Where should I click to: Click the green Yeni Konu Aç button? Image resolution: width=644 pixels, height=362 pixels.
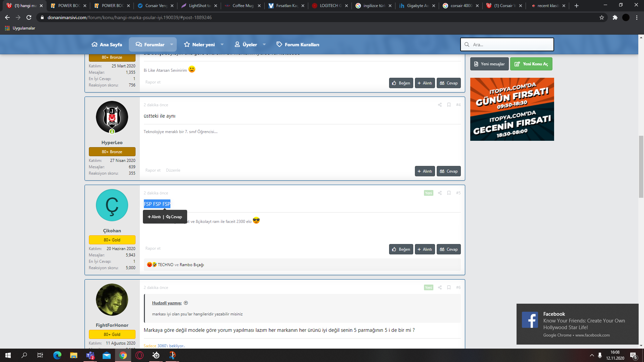coord(531,64)
